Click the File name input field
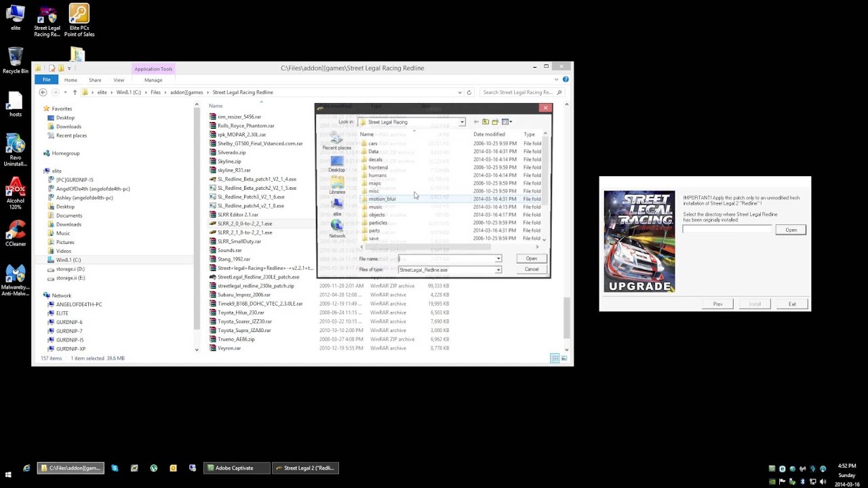Image resolution: width=868 pixels, height=488 pixels. coord(446,259)
